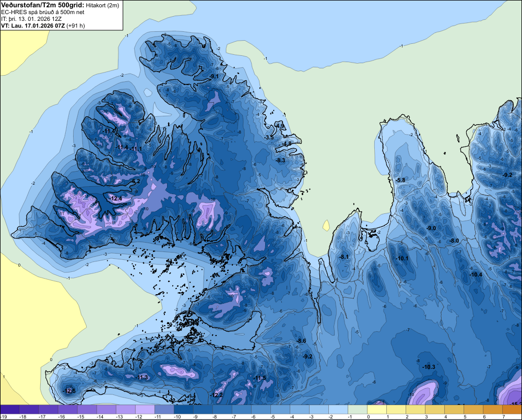Screen dimensions: 522x420
Task: Pick the pale yellow legend swatch between 0 and 1
Action: (x=376, y=410)
